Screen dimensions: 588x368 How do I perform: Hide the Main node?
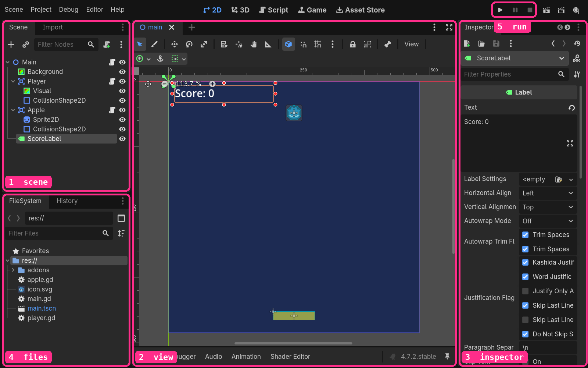(122, 62)
